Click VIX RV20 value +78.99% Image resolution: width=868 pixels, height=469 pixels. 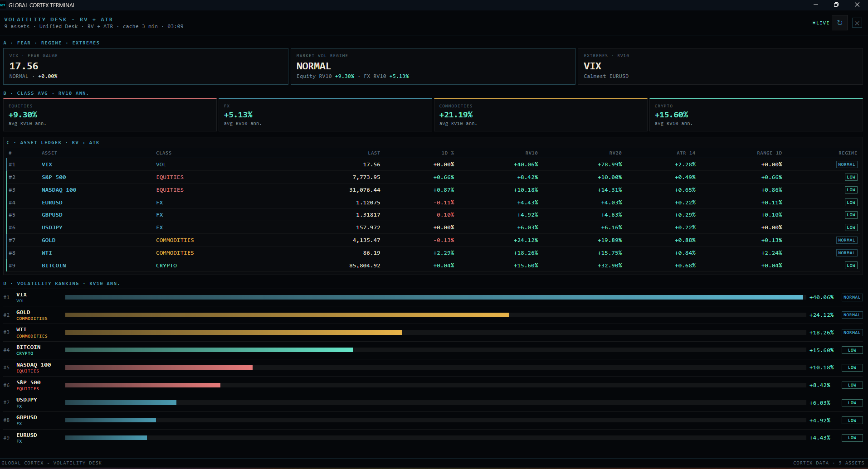(610, 164)
